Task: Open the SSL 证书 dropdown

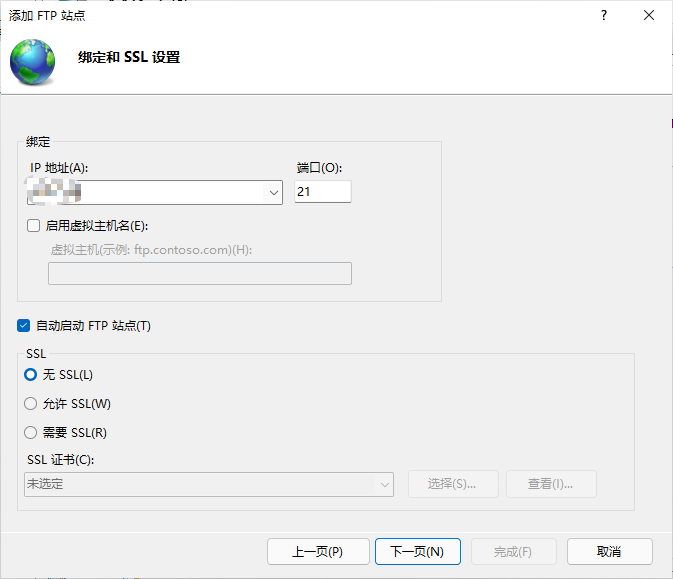Action: [x=209, y=485]
